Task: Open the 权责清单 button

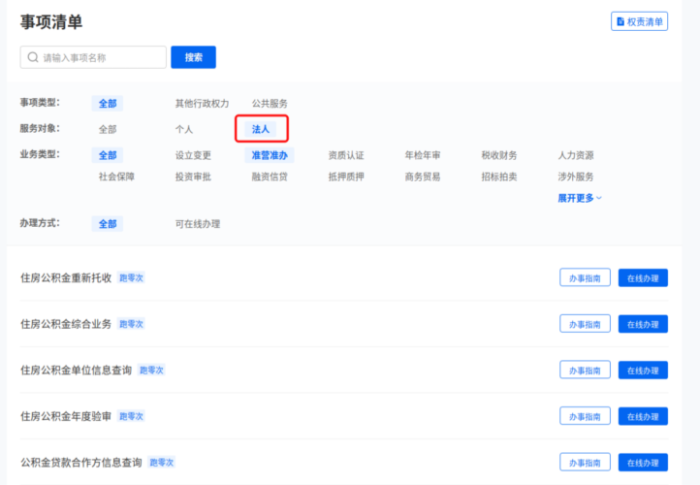Action: (x=639, y=21)
